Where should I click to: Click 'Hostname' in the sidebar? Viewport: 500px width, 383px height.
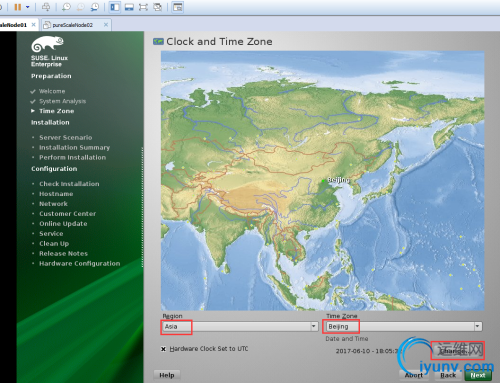[x=56, y=194]
